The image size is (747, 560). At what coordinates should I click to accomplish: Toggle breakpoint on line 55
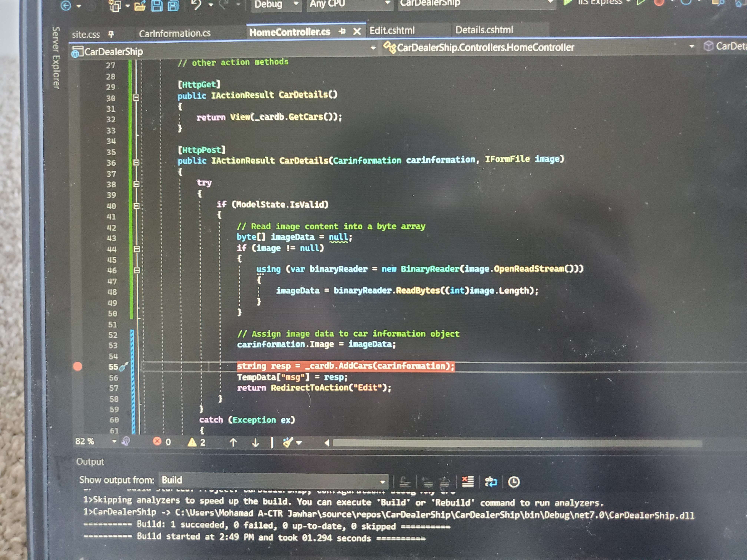[78, 367]
